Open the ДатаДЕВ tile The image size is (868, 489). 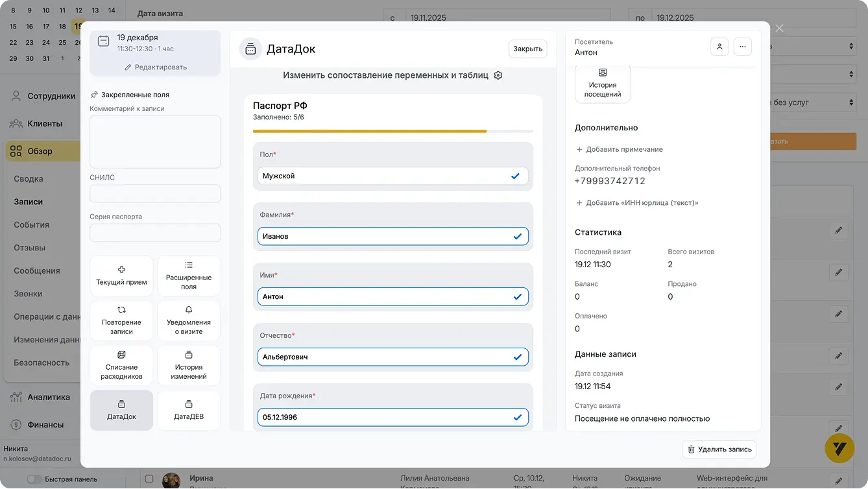tap(189, 410)
